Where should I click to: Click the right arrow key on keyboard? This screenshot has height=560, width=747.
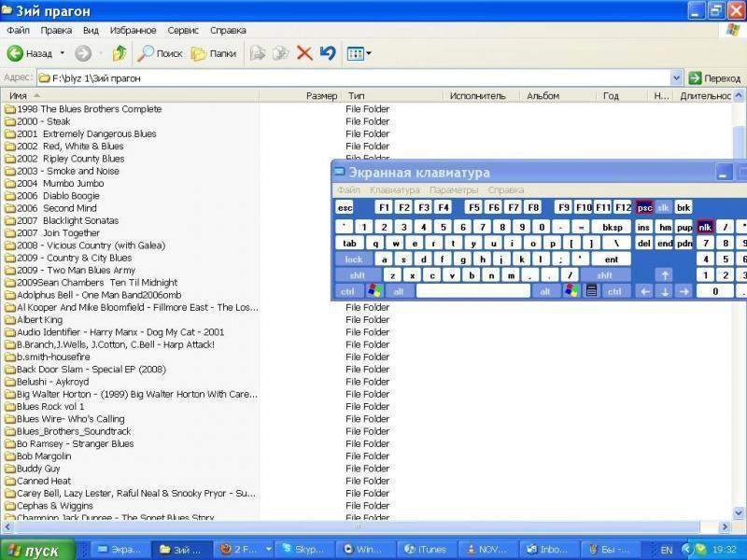[x=684, y=291]
